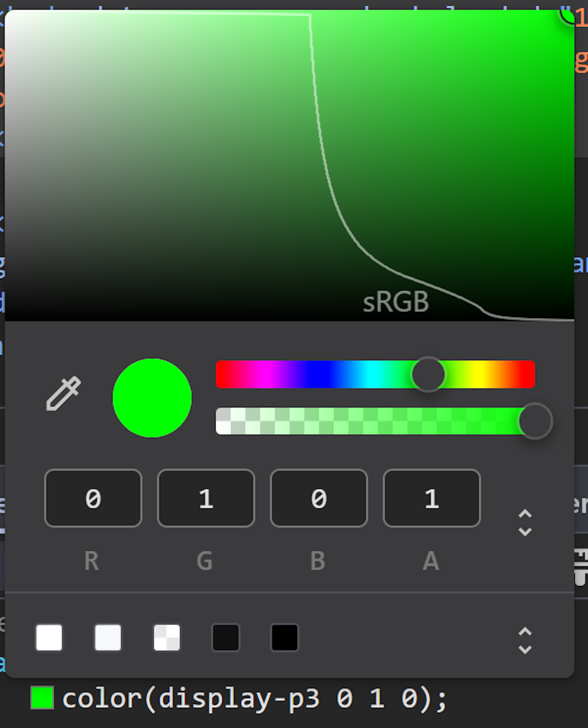Pick the pure white palette swatch

[49, 637]
